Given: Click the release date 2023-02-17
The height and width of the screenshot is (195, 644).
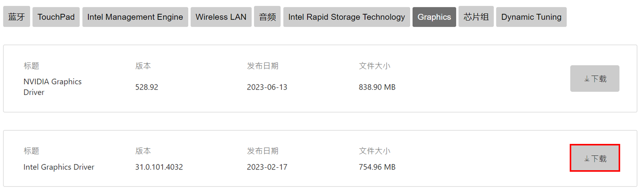Looking at the screenshot, I should [x=267, y=167].
